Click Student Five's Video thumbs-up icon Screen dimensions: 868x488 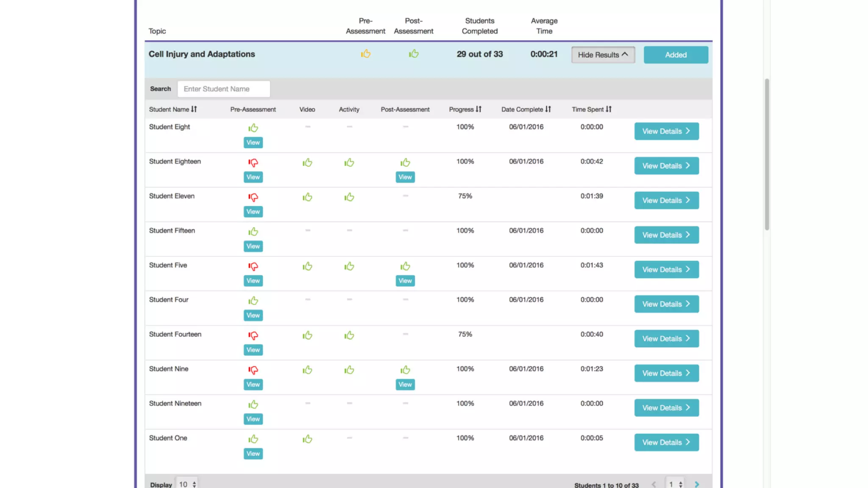coord(307,266)
